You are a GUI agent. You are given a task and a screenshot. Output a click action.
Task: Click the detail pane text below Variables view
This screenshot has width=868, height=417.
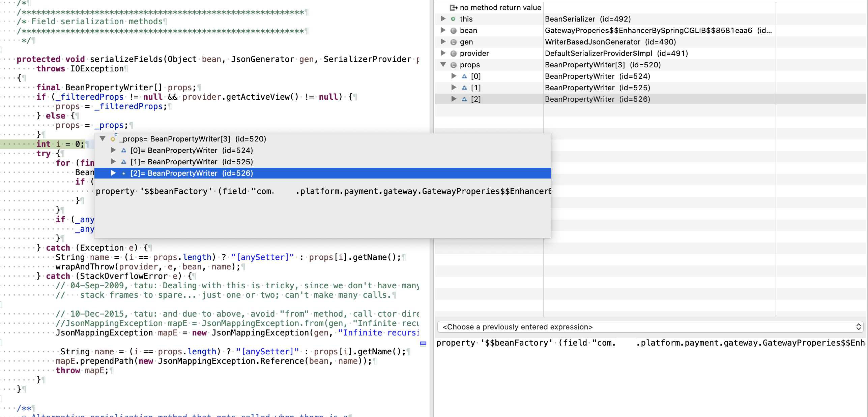tap(651, 343)
